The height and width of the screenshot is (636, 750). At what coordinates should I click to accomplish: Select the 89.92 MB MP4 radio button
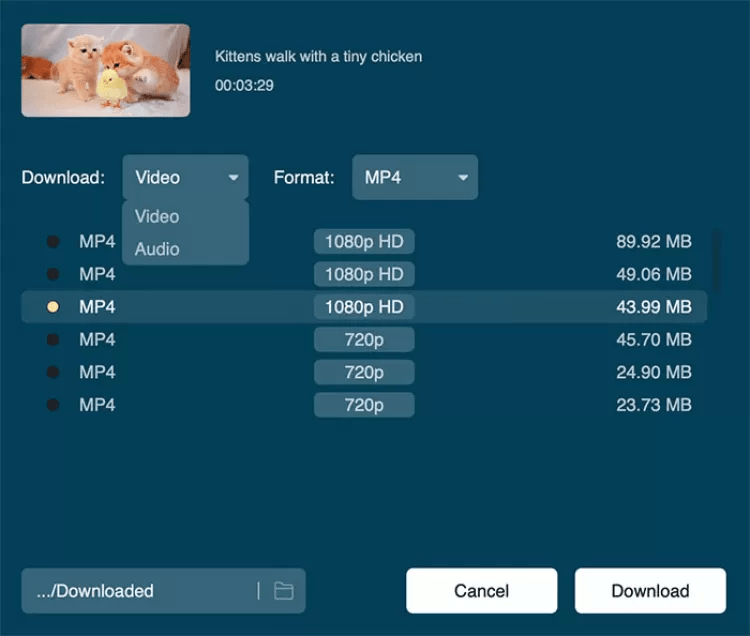pyautogui.click(x=53, y=241)
